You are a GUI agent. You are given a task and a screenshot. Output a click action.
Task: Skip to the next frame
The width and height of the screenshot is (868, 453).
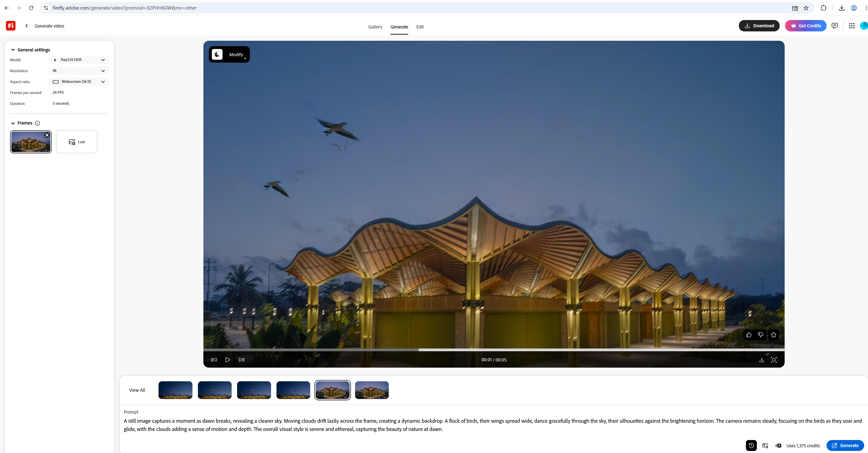coord(242,360)
